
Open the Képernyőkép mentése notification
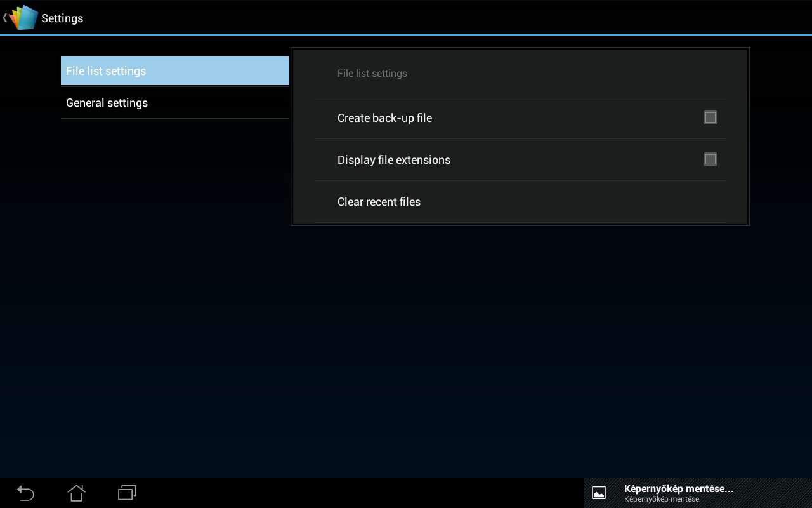click(698, 493)
